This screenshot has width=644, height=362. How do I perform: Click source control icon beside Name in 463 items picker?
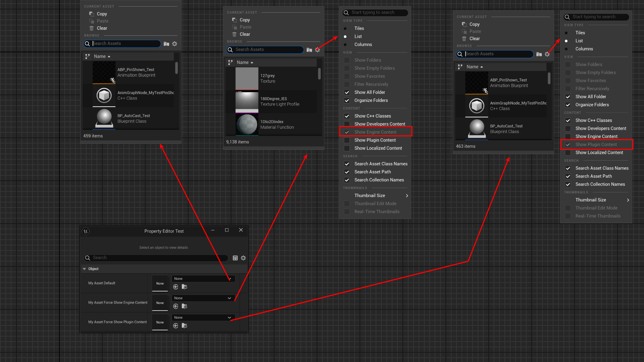coord(460,67)
